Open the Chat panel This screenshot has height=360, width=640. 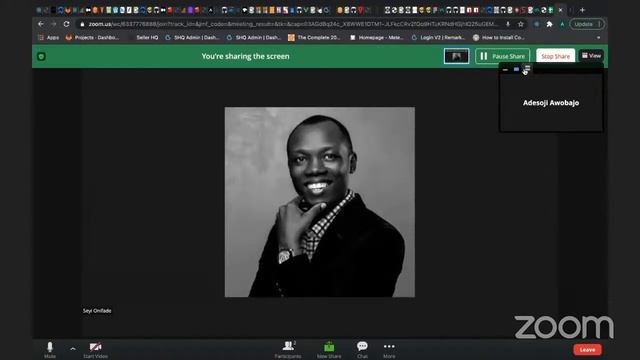[x=362, y=350]
